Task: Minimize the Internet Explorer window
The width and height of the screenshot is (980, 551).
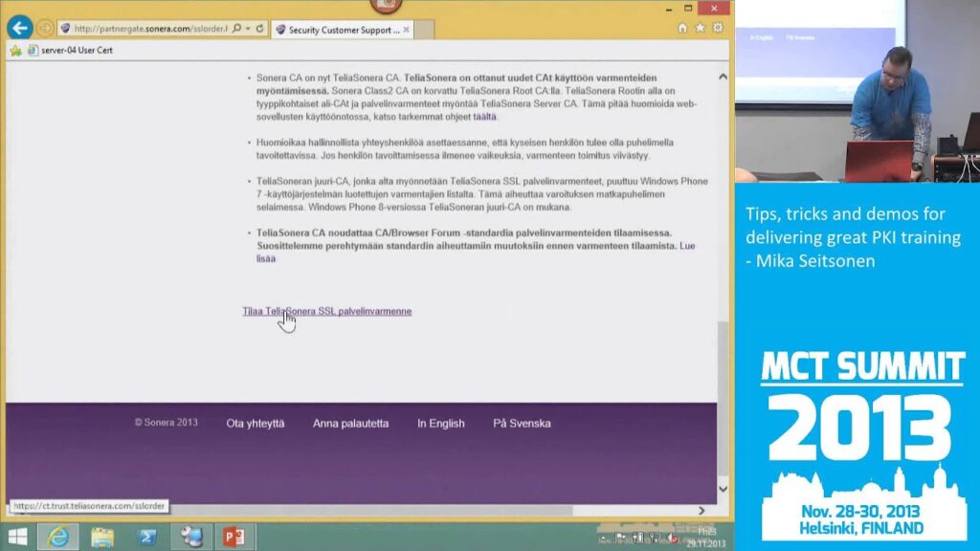Action: (669, 9)
